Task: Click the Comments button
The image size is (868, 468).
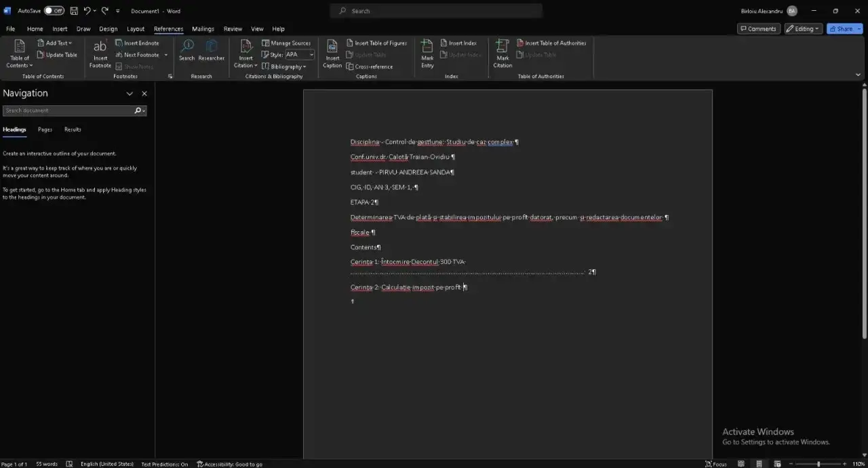Action: pos(758,29)
